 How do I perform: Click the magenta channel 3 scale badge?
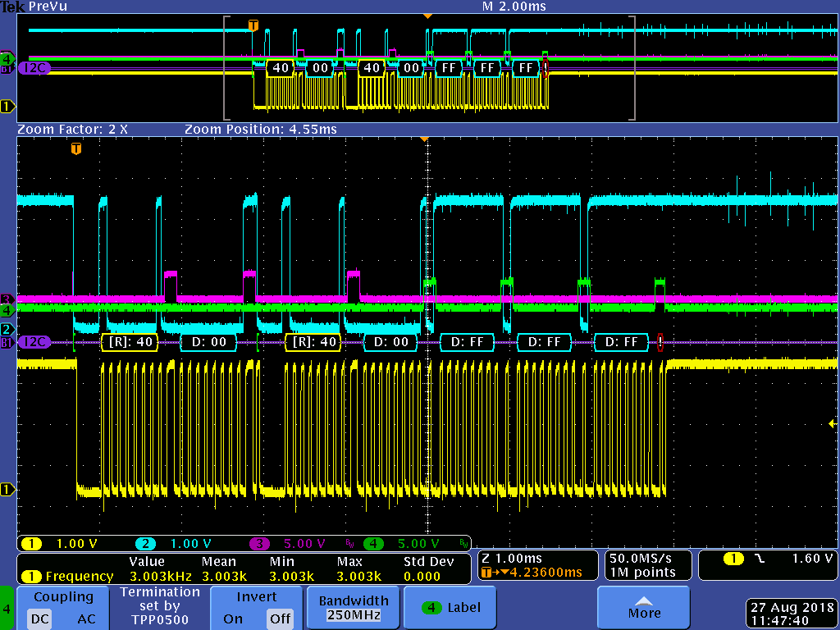click(259, 545)
